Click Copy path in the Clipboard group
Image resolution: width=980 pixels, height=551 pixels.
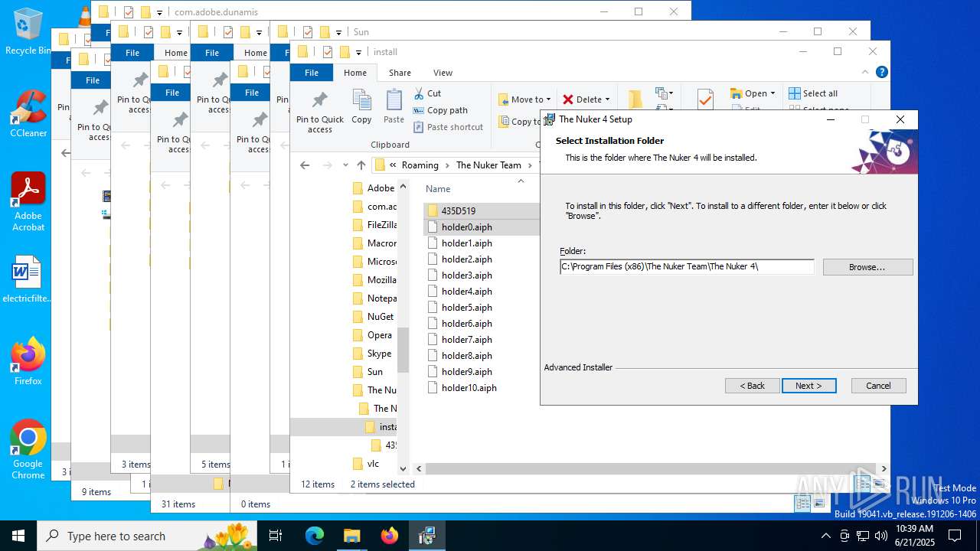coord(440,110)
